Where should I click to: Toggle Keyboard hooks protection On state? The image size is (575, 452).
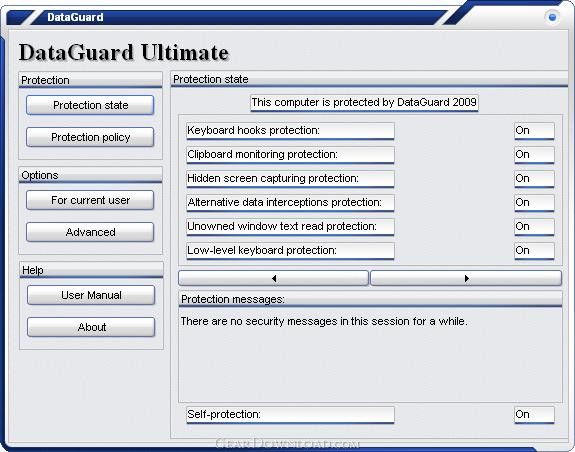point(534,131)
